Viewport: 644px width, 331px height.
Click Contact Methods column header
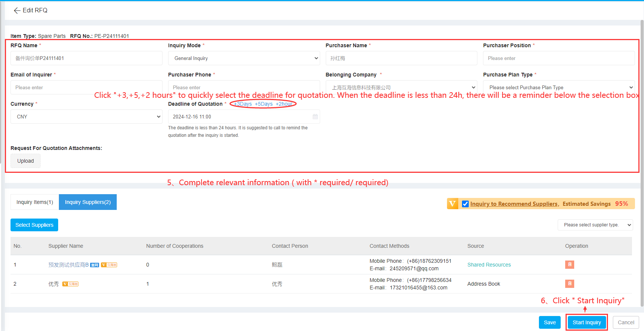point(390,246)
